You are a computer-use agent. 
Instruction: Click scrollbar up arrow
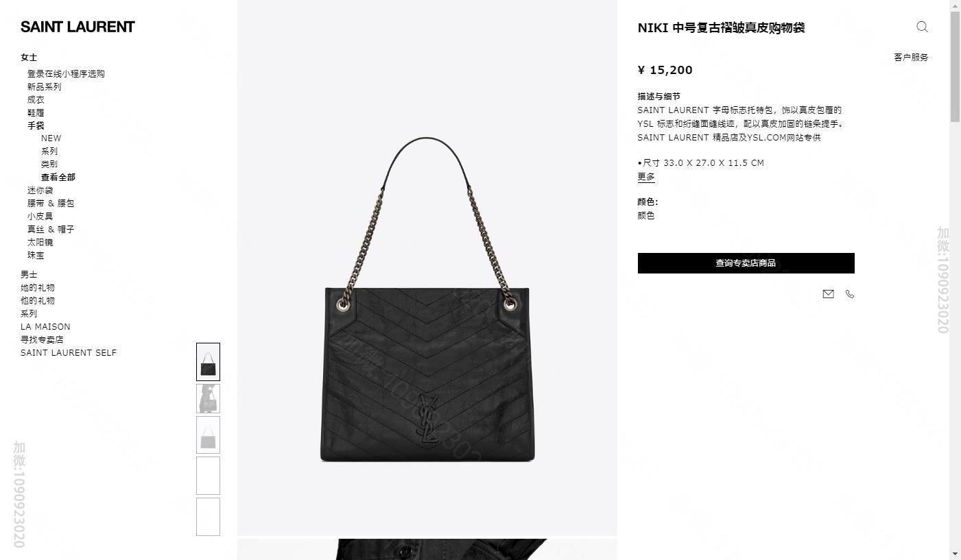click(955, 5)
